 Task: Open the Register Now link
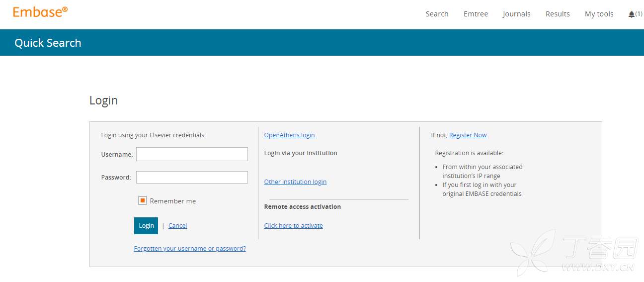(x=468, y=135)
